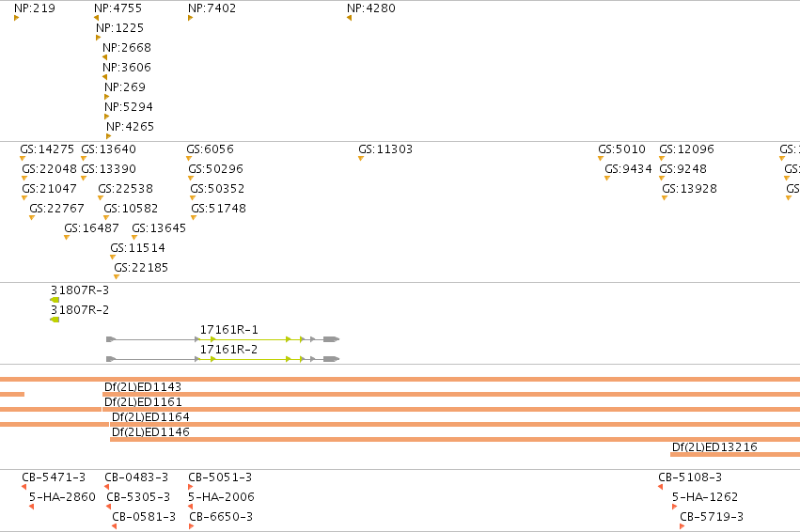
Task: Select the 31807R-2 transcript label
Action: [80, 310]
